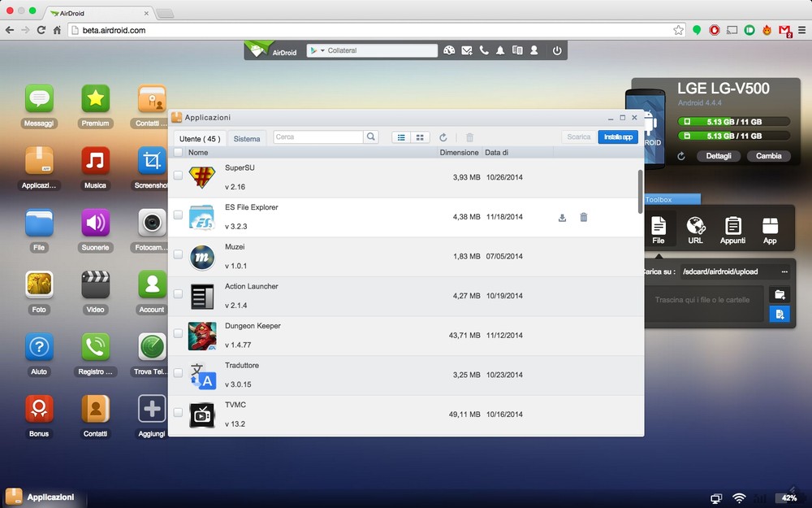Open the Registro chiamate icon
The image size is (812, 508).
95,347
